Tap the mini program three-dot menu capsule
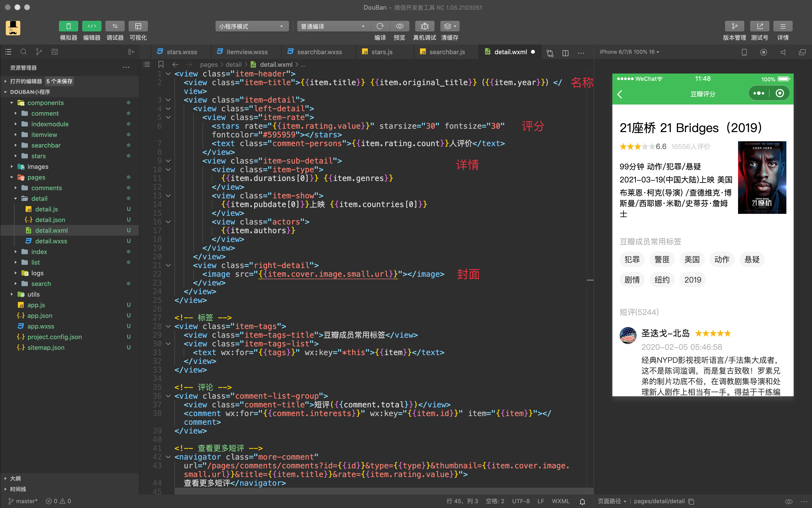This screenshot has width=812, height=508. (759, 93)
